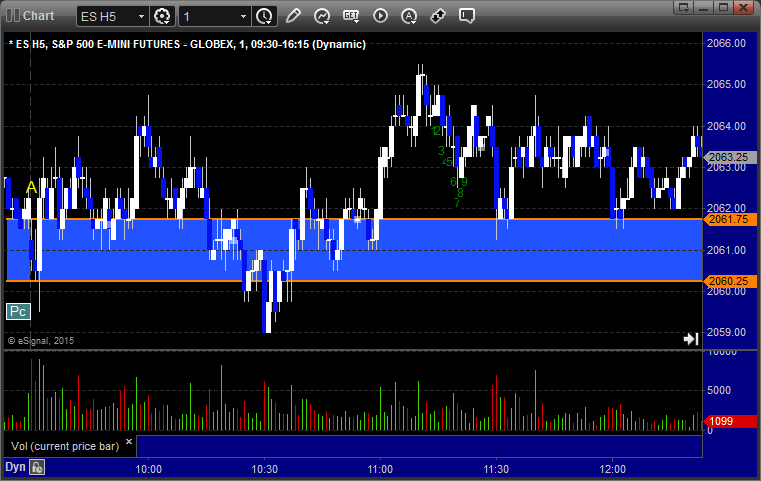
Task: Click the red 1099 volume value tag
Action: click(x=730, y=421)
